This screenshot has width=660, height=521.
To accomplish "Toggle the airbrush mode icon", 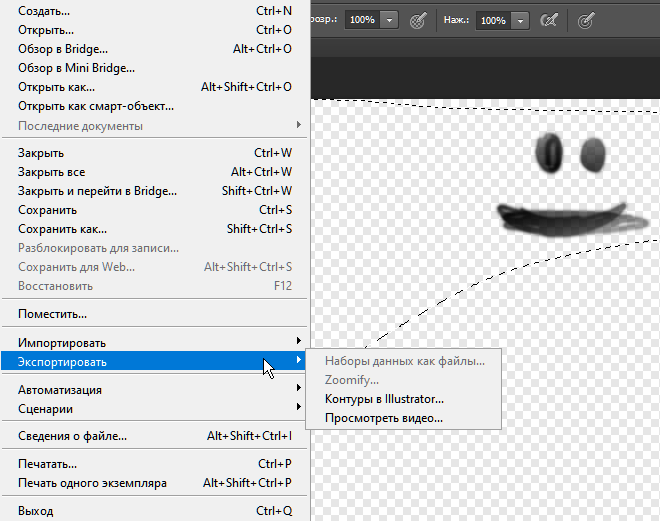I will click(x=548, y=20).
